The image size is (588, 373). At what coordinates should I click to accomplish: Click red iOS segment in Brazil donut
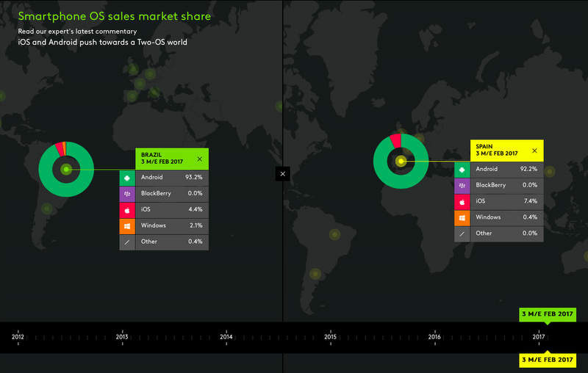pyautogui.click(x=60, y=150)
